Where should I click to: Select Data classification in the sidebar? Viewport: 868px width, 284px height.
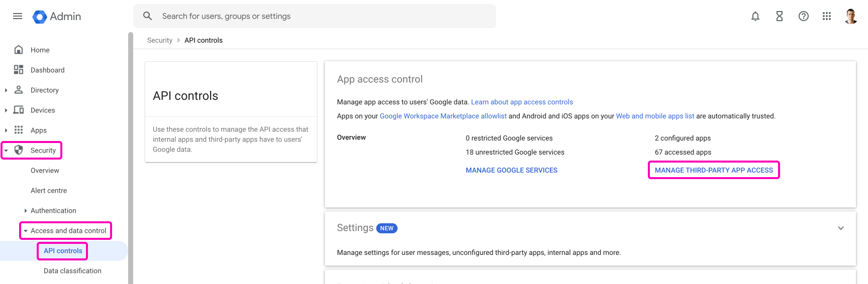pos(72,271)
